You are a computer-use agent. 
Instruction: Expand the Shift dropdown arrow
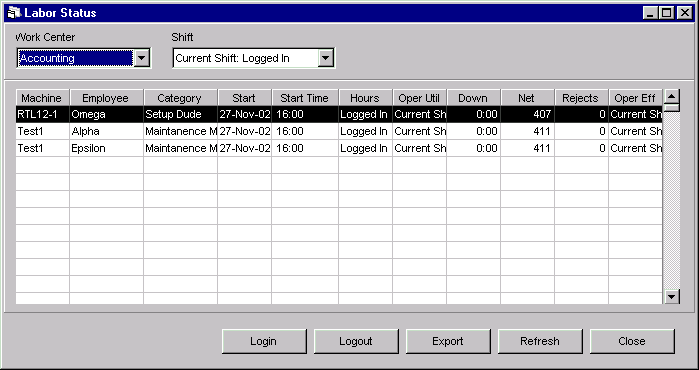coord(326,58)
